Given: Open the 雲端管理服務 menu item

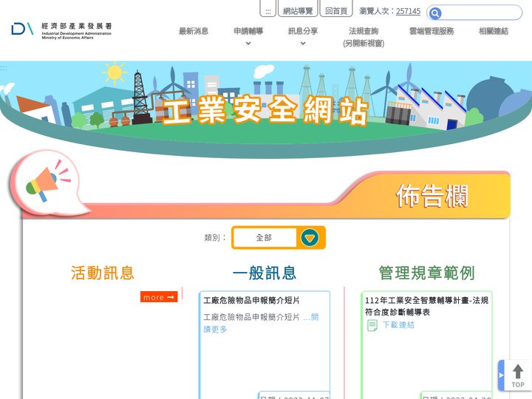Looking at the screenshot, I should 432,31.
